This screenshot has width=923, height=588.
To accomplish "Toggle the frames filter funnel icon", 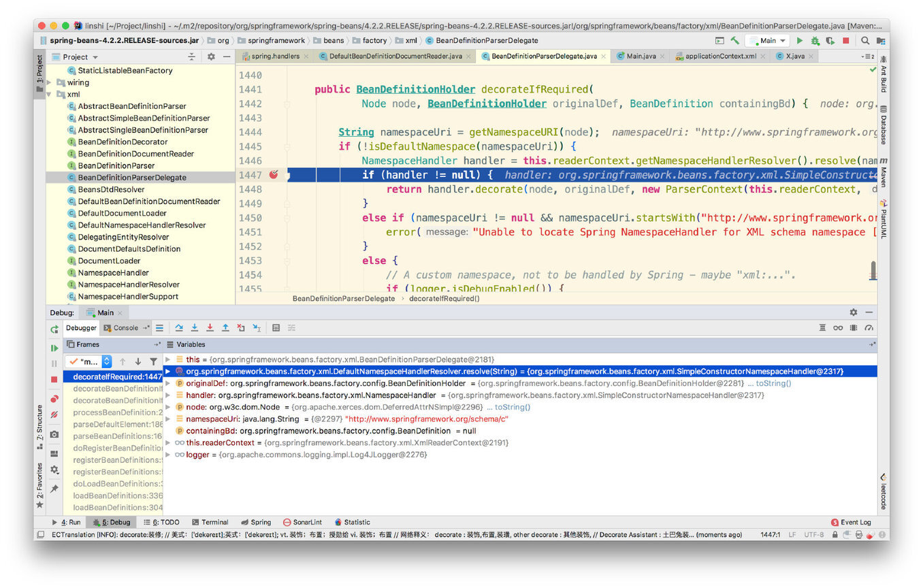I will tap(153, 361).
